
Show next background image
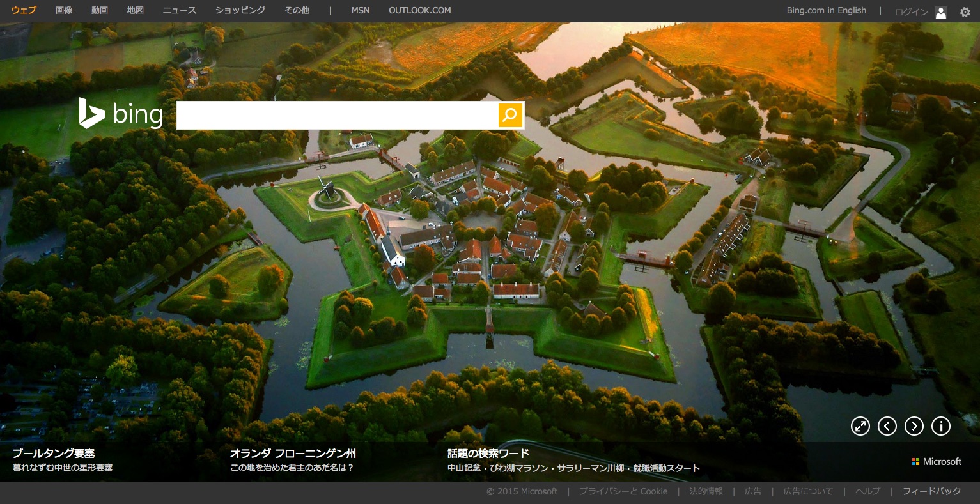[914, 426]
